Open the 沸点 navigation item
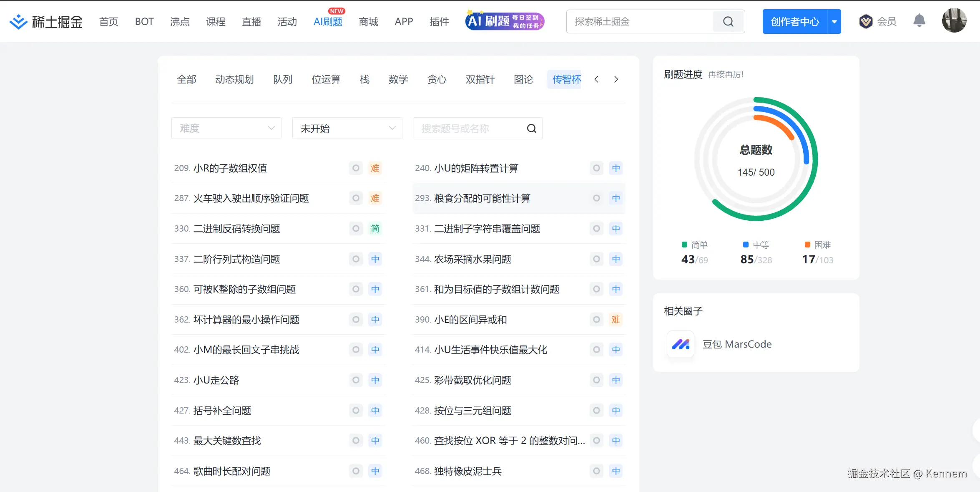Screen dimensions: 980x492 tap(180, 22)
